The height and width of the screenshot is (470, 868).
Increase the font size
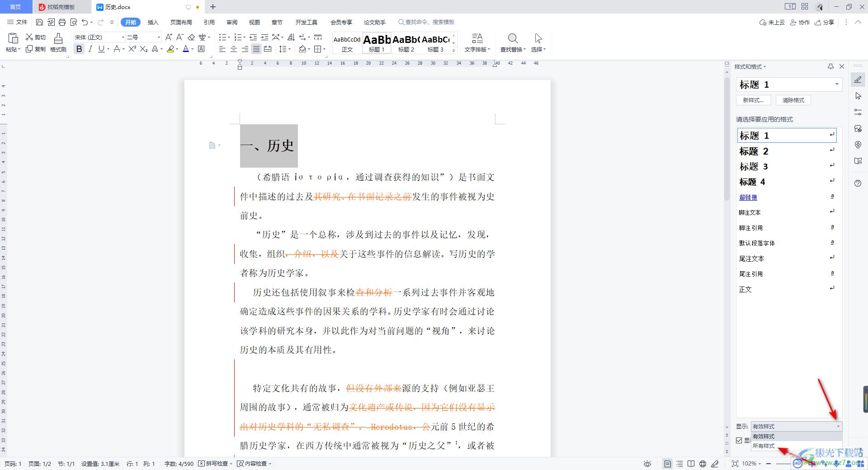click(x=168, y=37)
